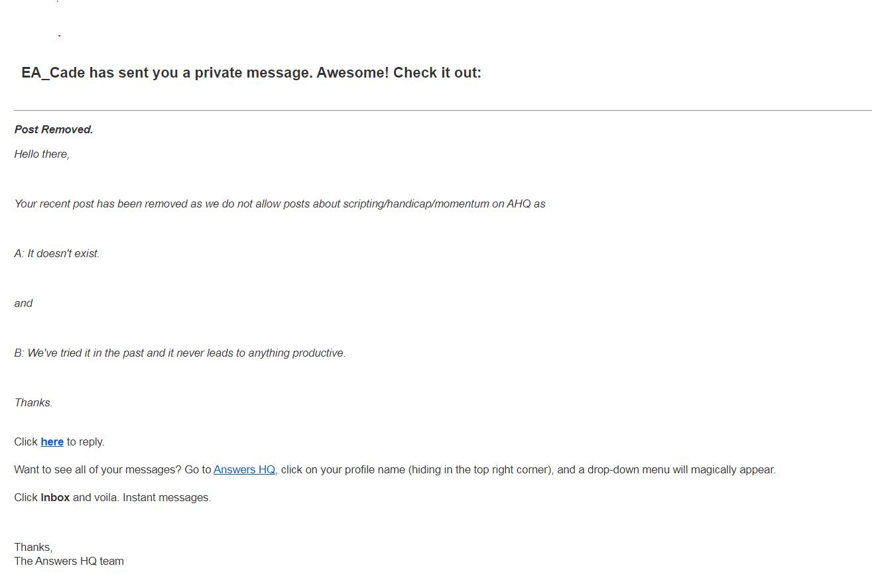Click the "to reply." text after the link

coord(86,441)
